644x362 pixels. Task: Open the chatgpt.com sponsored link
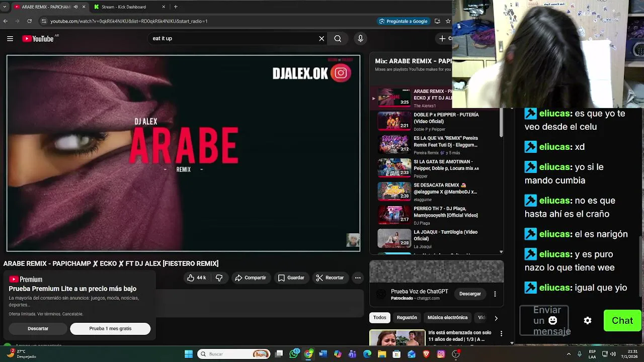(x=428, y=298)
